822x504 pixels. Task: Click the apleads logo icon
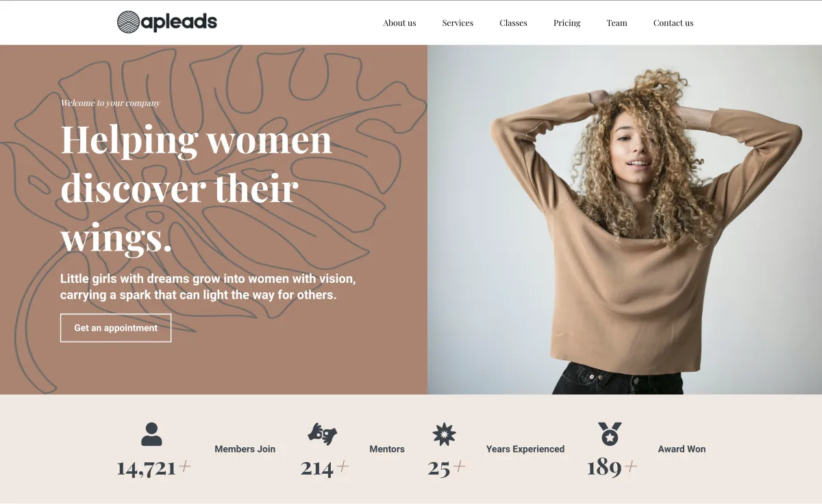(x=128, y=22)
